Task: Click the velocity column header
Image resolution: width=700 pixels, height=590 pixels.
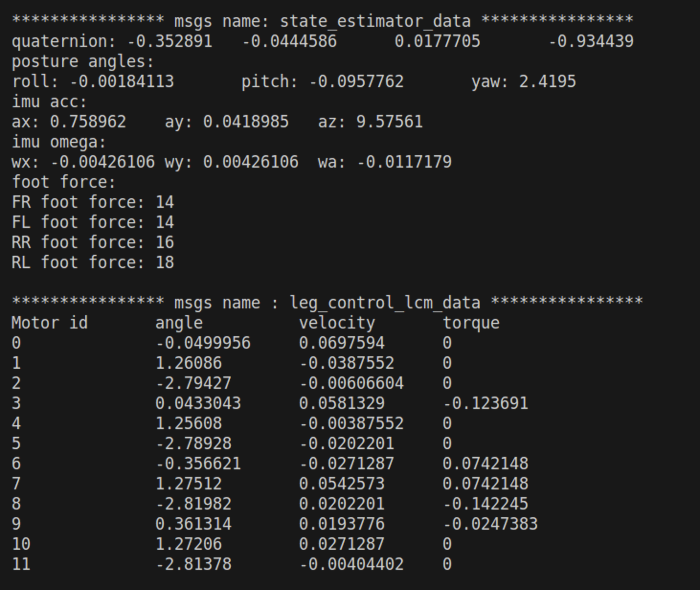Action: 337,323
